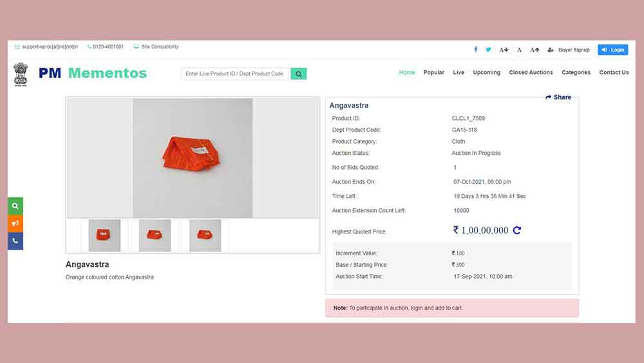Click the Facebook icon in top bar

pyautogui.click(x=476, y=50)
